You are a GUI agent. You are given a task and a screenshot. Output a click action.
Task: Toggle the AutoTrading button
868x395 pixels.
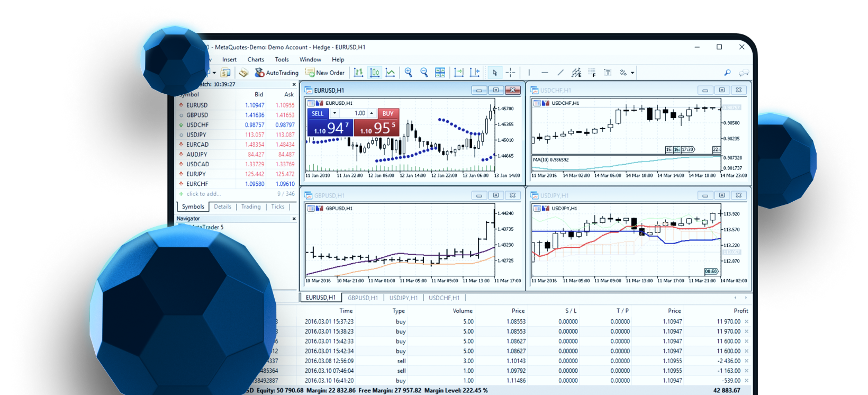point(276,73)
